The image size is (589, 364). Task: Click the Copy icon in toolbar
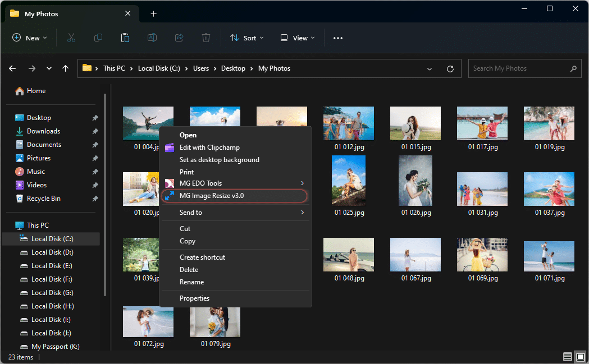click(x=98, y=38)
